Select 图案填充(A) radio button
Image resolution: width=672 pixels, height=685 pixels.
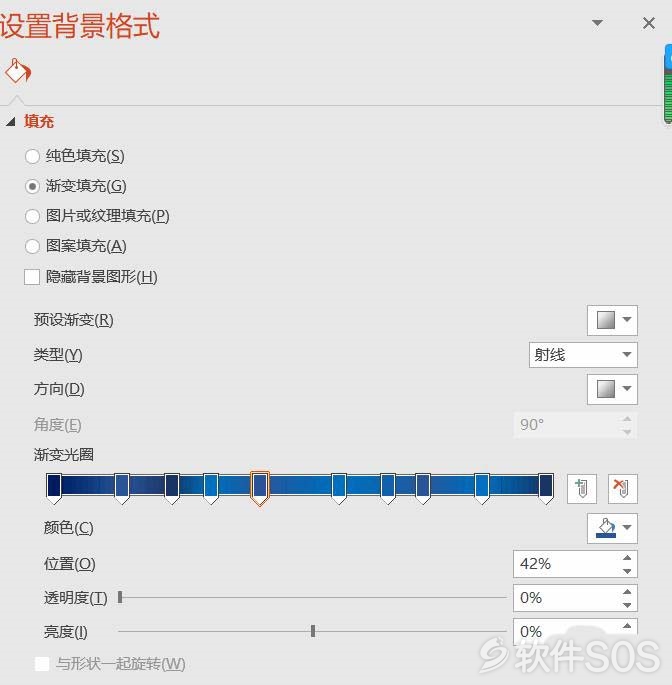[32, 246]
